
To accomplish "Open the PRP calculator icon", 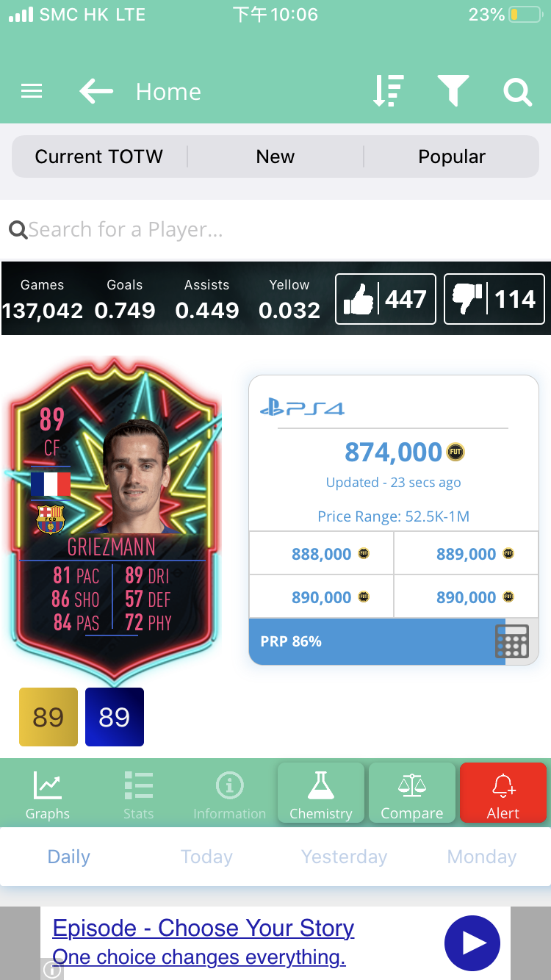I will point(512,641).
